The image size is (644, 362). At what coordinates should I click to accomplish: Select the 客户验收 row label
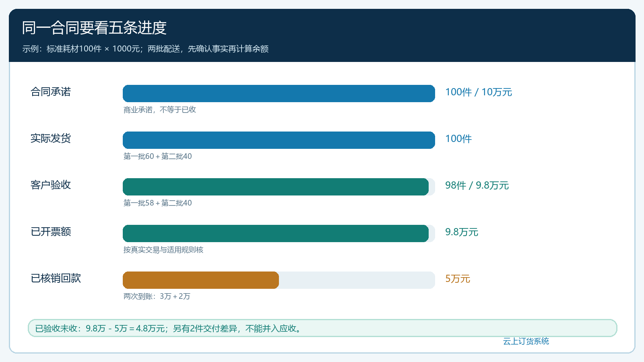51,185
